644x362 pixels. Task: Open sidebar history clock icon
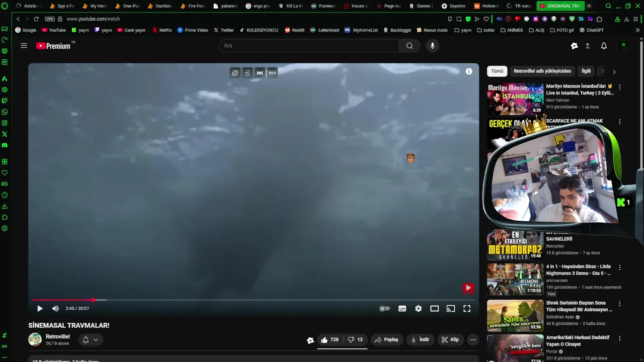[x=5, y=195]
